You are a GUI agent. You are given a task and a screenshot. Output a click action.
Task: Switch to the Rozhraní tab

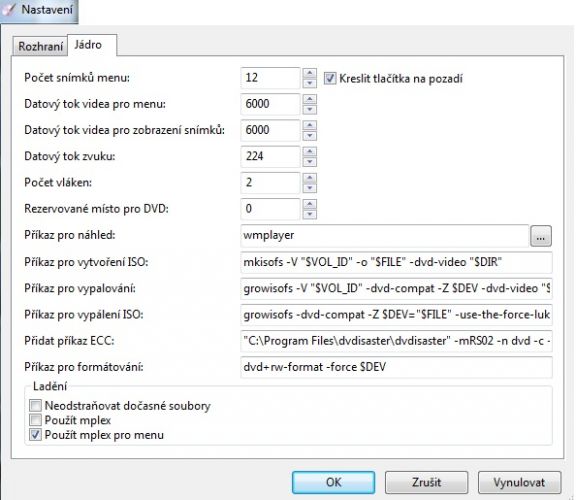coord(40,46)
